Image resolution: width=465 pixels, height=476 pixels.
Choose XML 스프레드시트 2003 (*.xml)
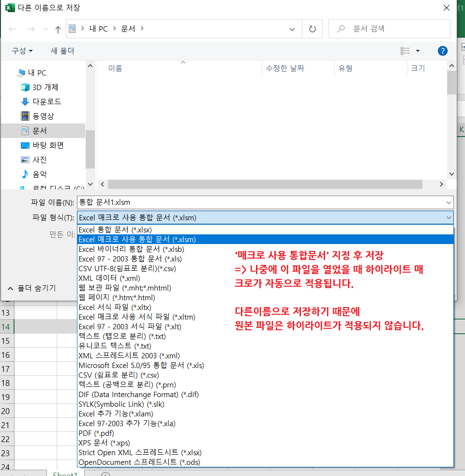pos(266,356)
